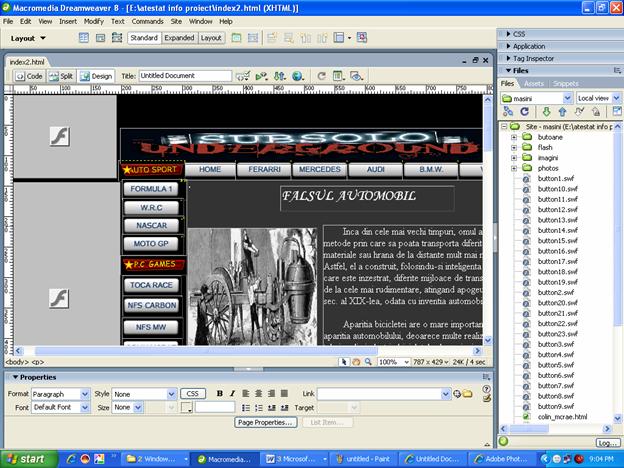Click the Expand Files panel icon
This screenshot has height=468, width=624.
pos(617,112)
